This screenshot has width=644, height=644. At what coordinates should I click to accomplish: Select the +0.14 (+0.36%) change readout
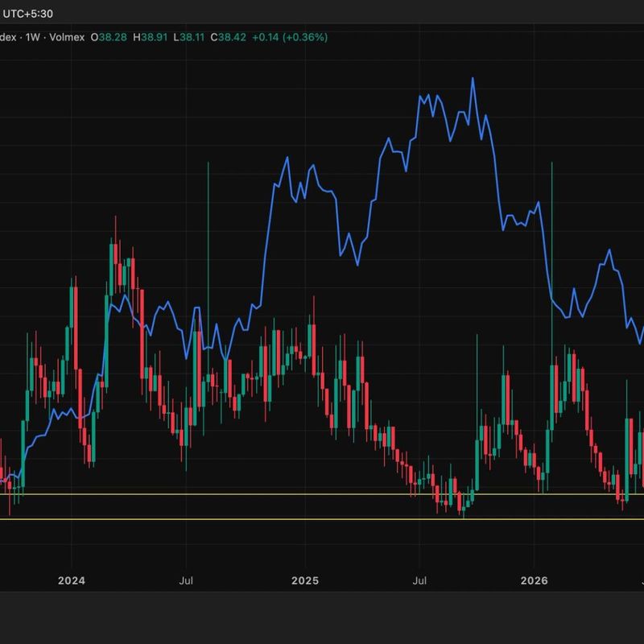[x=290, y=37]
